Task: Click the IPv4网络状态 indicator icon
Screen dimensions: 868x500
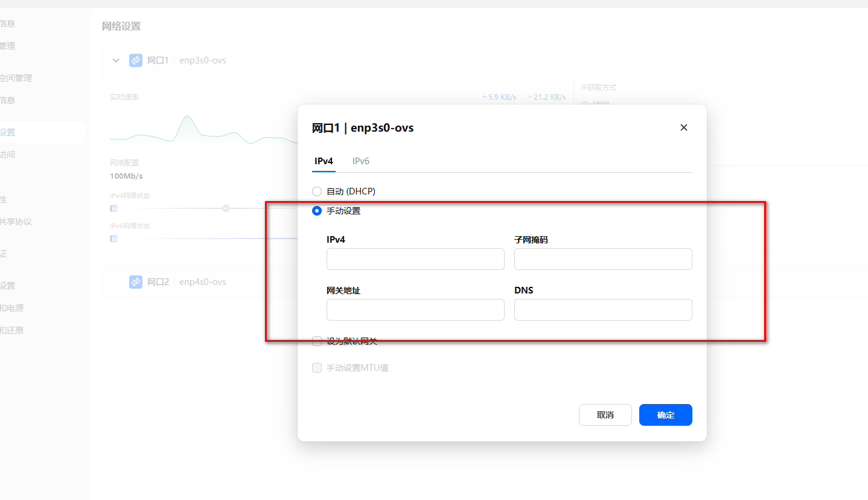Action: point(113,208)
